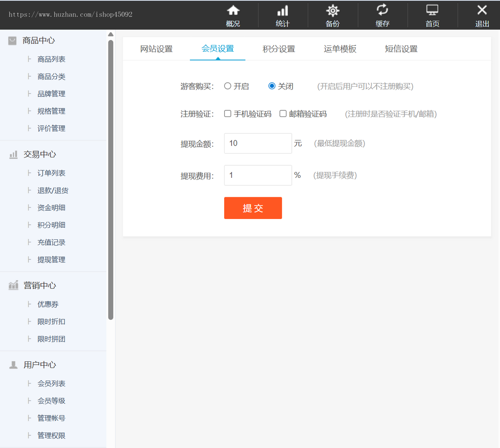Viewport: 500px width, 448px height.
Task: Click the huzhan.com URL text
Action: 70,15
